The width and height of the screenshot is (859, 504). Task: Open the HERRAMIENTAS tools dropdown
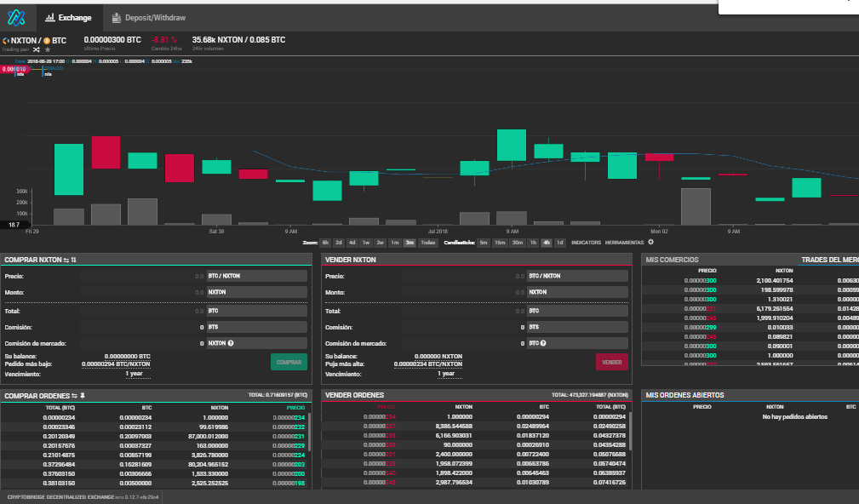click(624, 243)
